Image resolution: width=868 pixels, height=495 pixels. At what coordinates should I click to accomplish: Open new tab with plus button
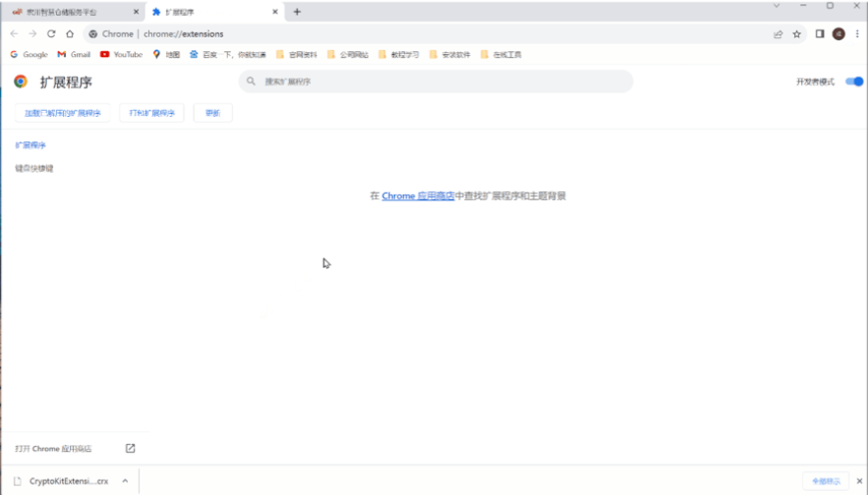[297, 12]
